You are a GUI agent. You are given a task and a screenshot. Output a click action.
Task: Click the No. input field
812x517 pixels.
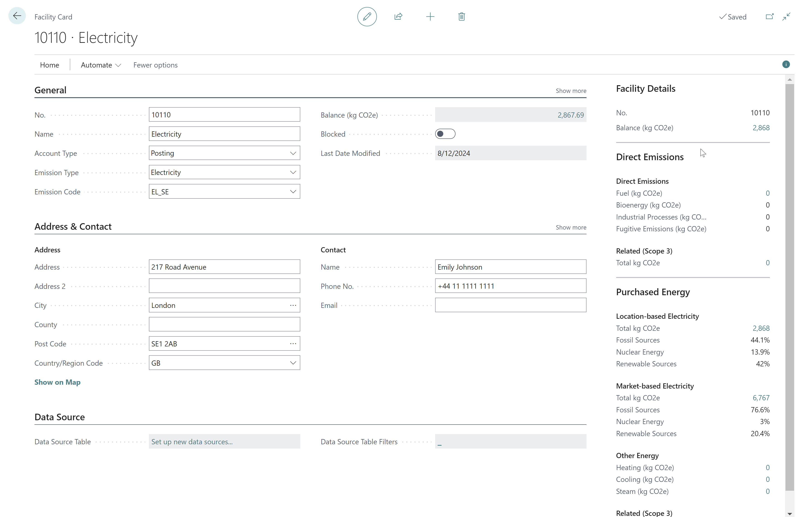pos(224,114)
